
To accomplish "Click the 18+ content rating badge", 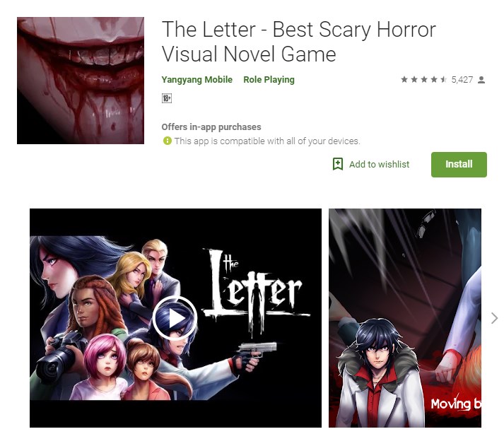I will (x=167, y=98).
